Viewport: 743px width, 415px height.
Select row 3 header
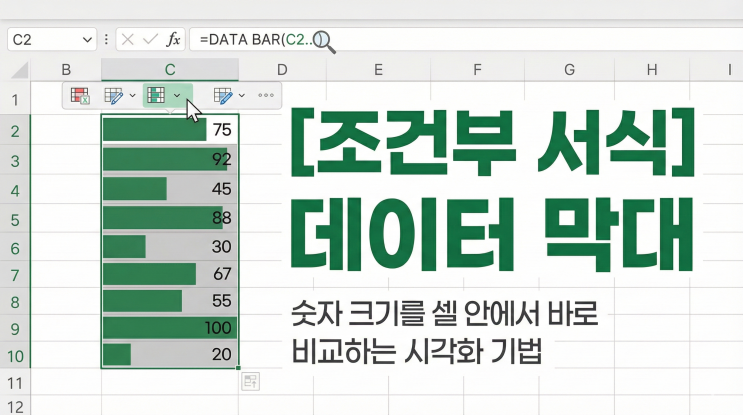[x=15, y=161]
